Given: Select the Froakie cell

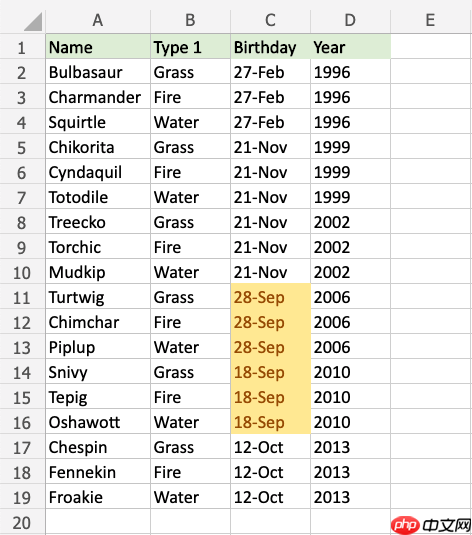Looking at the screenshot, I should click(x=98, y=496).
